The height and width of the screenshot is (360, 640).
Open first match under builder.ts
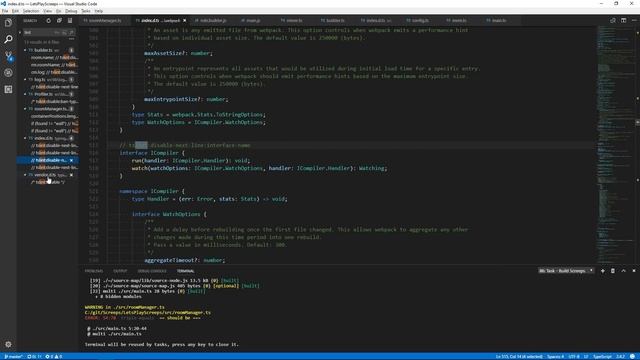(54, 58)
